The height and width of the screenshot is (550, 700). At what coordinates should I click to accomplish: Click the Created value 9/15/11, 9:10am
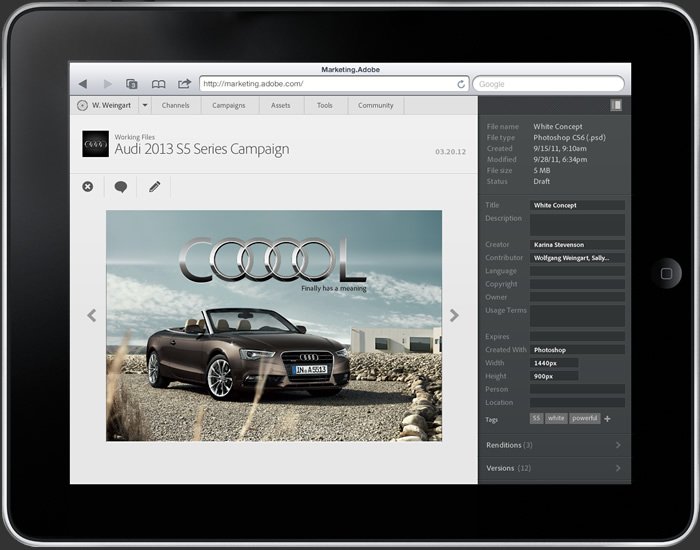[x=560, y=149]
